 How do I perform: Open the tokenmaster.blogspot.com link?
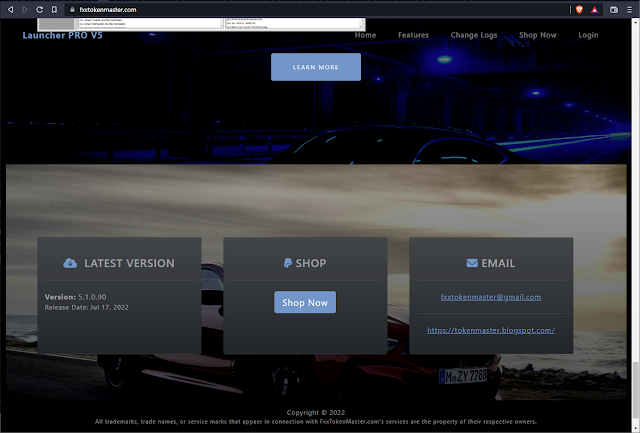(x=491, y=330)
